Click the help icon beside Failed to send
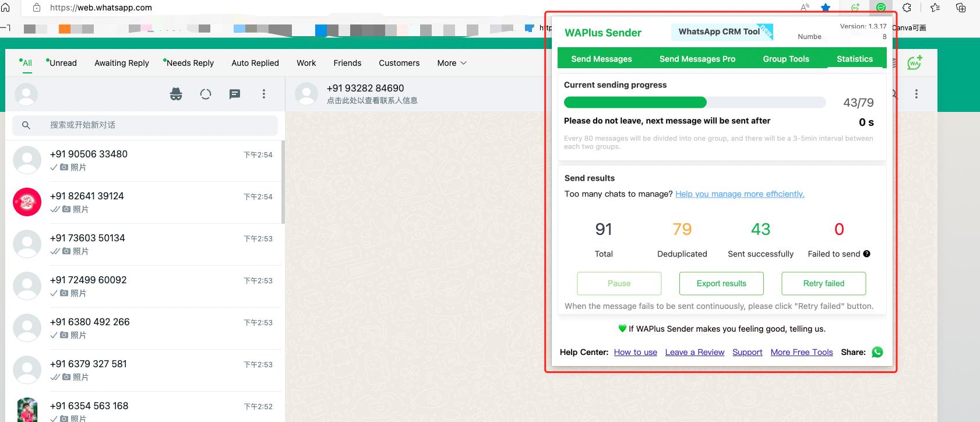Image resolution: width=980 pixels, height=422 pixels. point(867,254)
